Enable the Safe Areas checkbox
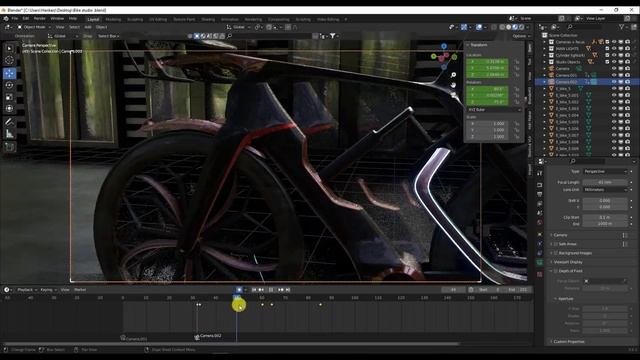640x360 pixels. (x=556, y=244)
